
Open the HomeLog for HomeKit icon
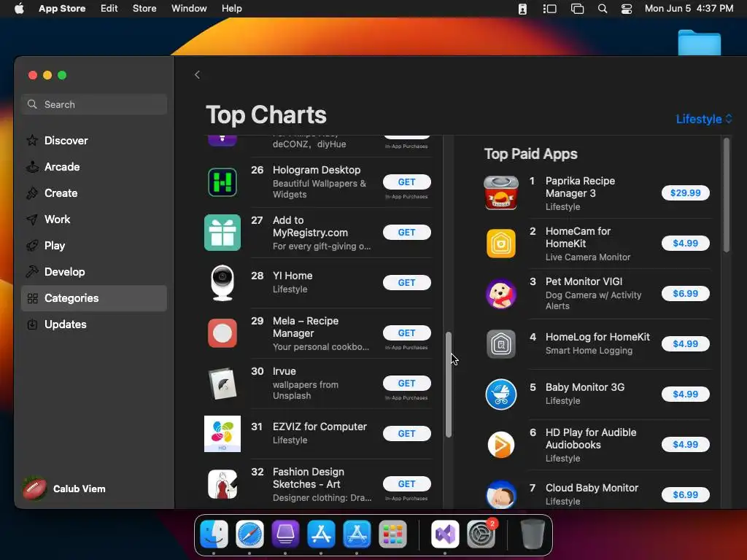pyautogui.click(x=500, y=344)
